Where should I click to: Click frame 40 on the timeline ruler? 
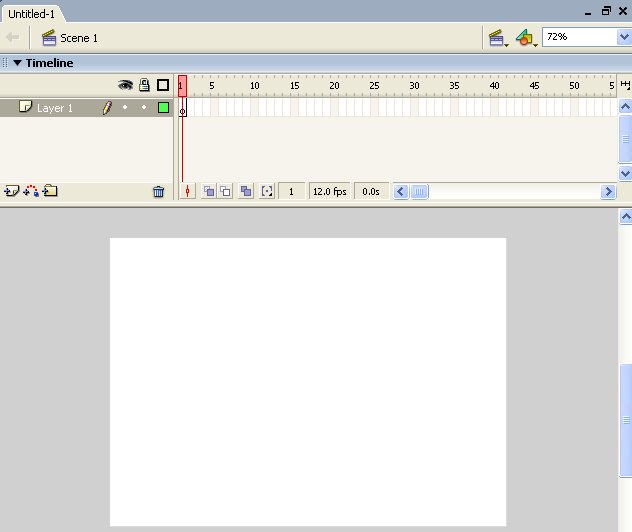pos(494,86)
